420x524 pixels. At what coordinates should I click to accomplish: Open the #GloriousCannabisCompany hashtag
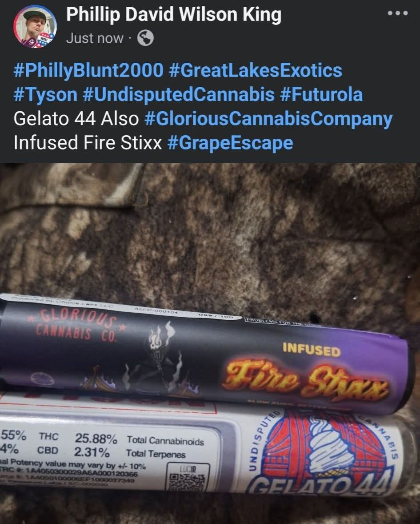269,119
